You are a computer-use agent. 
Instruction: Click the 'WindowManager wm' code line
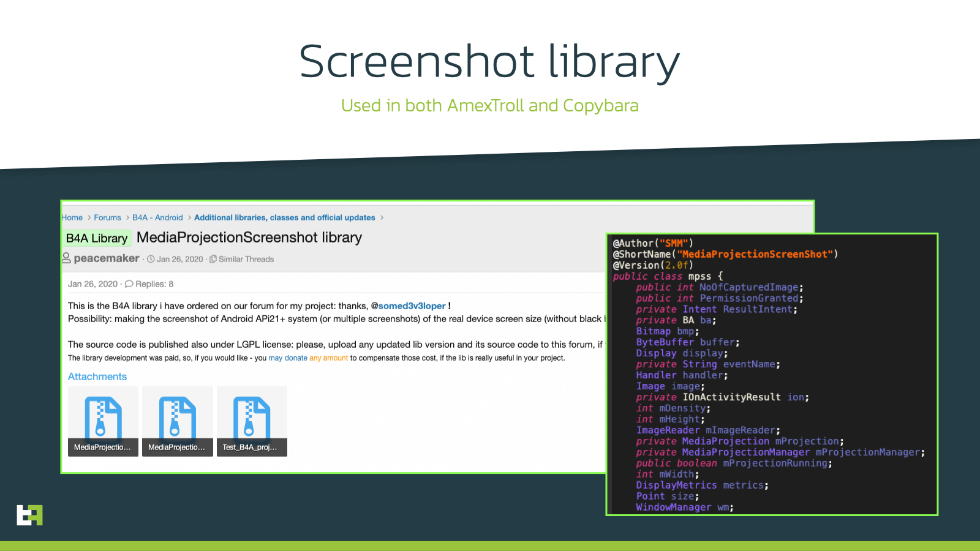click(x=685, y=508)
